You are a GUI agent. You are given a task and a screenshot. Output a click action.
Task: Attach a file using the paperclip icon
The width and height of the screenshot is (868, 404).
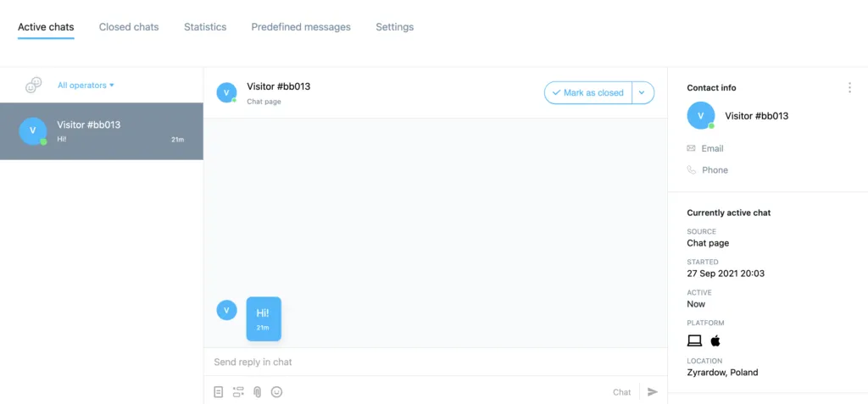(x=258, y=392)
